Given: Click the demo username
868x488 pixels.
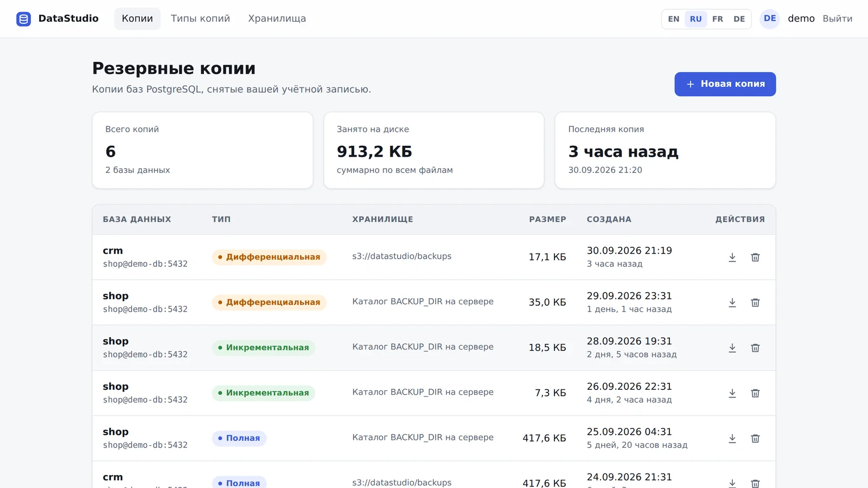Looking at the screenshot, I should click(801, 18).
